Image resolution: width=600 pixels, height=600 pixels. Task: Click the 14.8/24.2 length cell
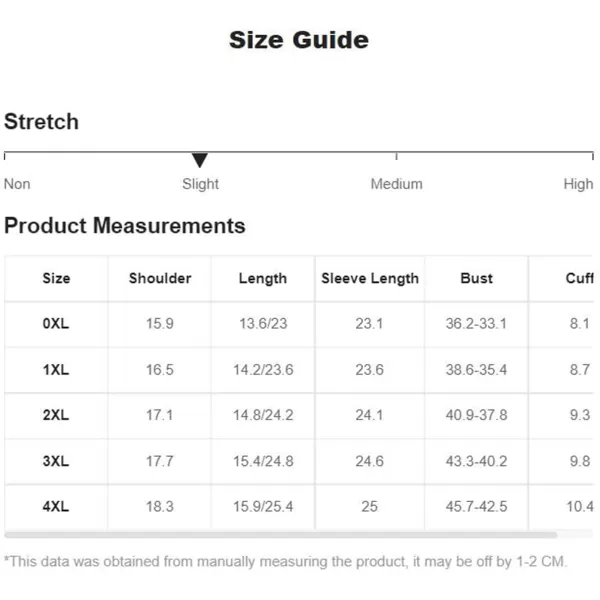(x=263, y=415)
